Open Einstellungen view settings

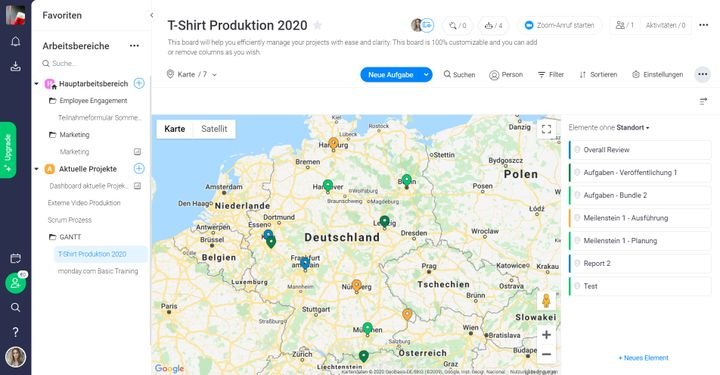pyautogui.click(x=658, y=74)
